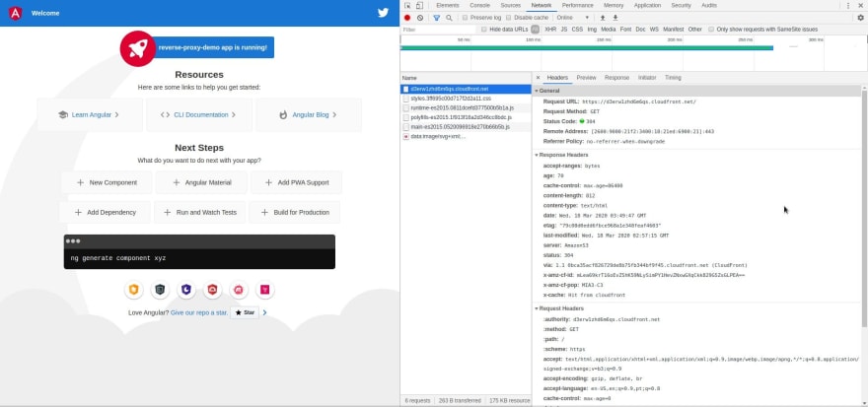
Task: Open Learn Angular card chevron
Action: pos(116,115)
